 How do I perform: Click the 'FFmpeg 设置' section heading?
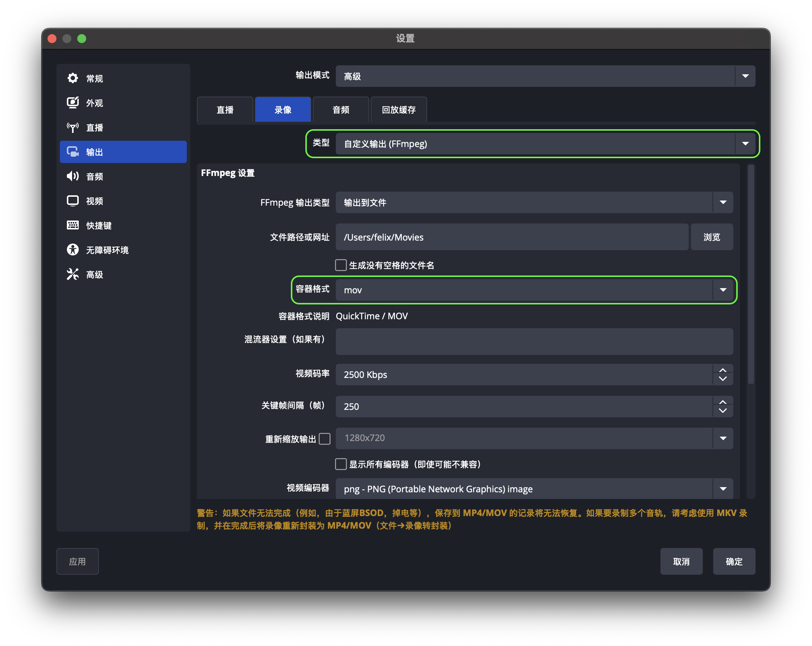pyautogui.click(x=228, y=173)
